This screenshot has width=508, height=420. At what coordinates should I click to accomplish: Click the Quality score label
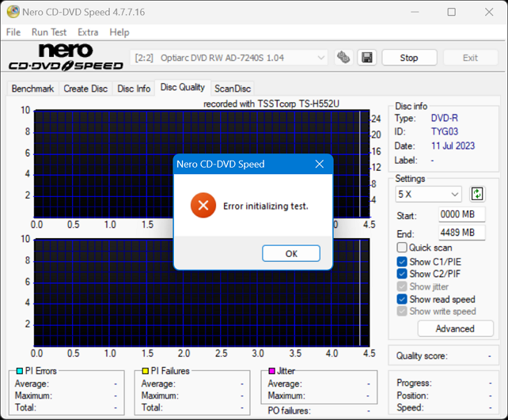click(x=422, y=356)
